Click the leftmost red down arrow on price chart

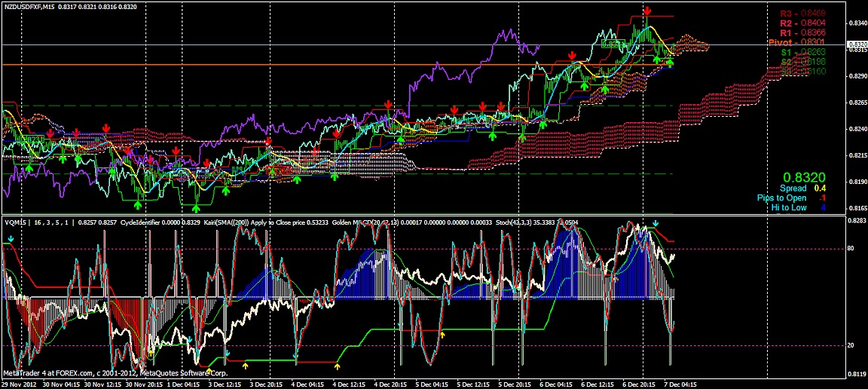[50, 133]
